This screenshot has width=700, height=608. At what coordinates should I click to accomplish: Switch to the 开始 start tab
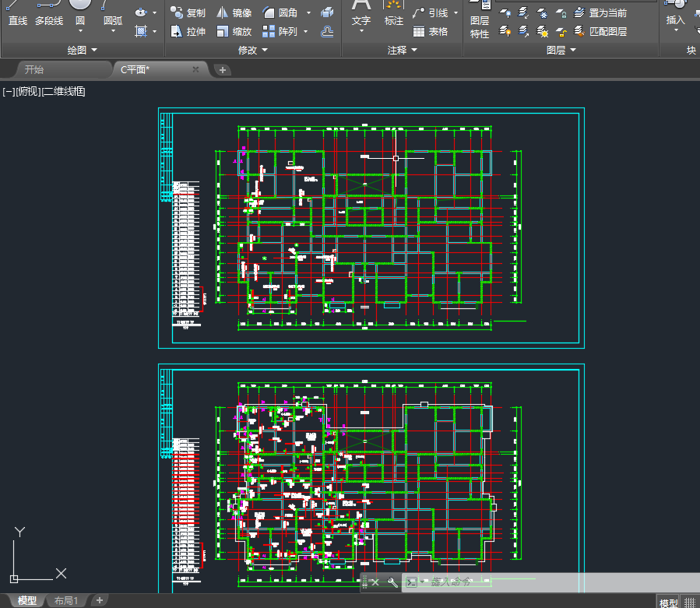[34, 70]
